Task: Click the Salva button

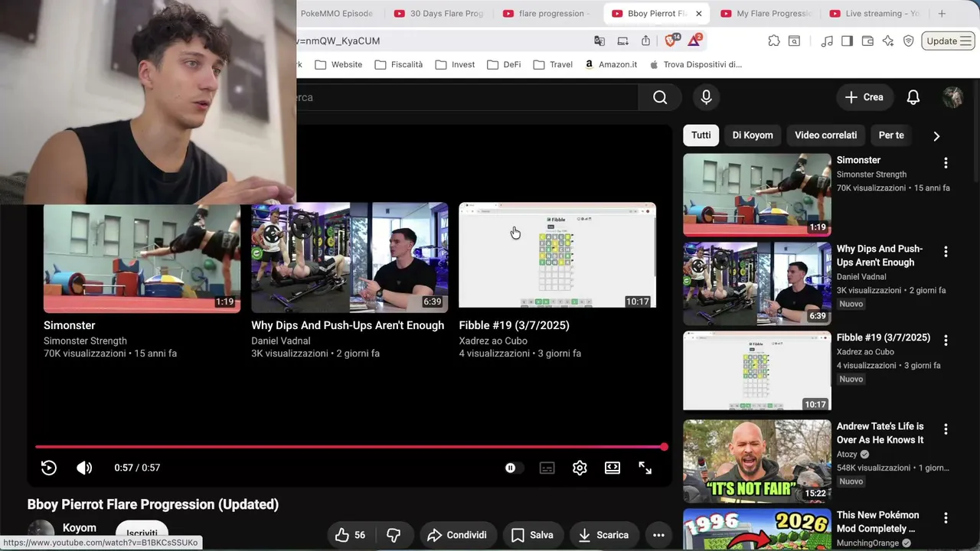Action: [x=532, y=535]
